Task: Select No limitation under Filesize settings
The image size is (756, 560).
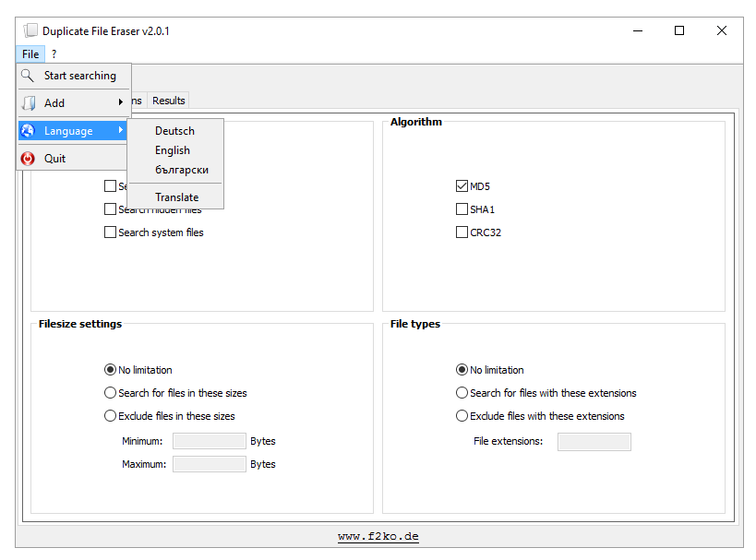Action: (110, 370)
